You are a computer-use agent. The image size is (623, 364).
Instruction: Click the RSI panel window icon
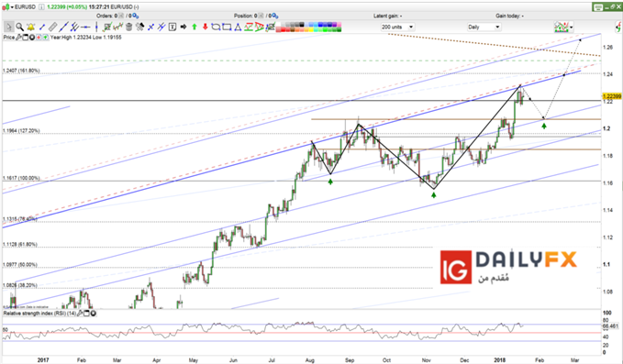(x=86, y=314)
